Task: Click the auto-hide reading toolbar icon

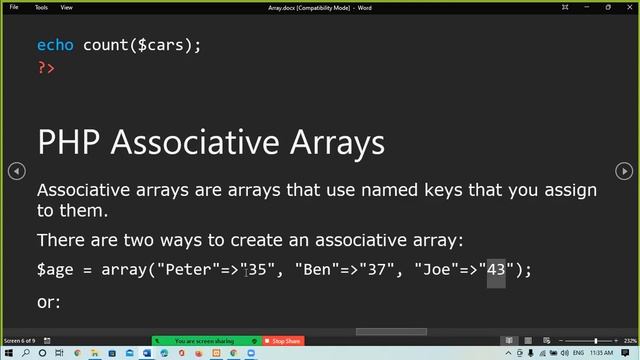Action: (x=565, y=7)
